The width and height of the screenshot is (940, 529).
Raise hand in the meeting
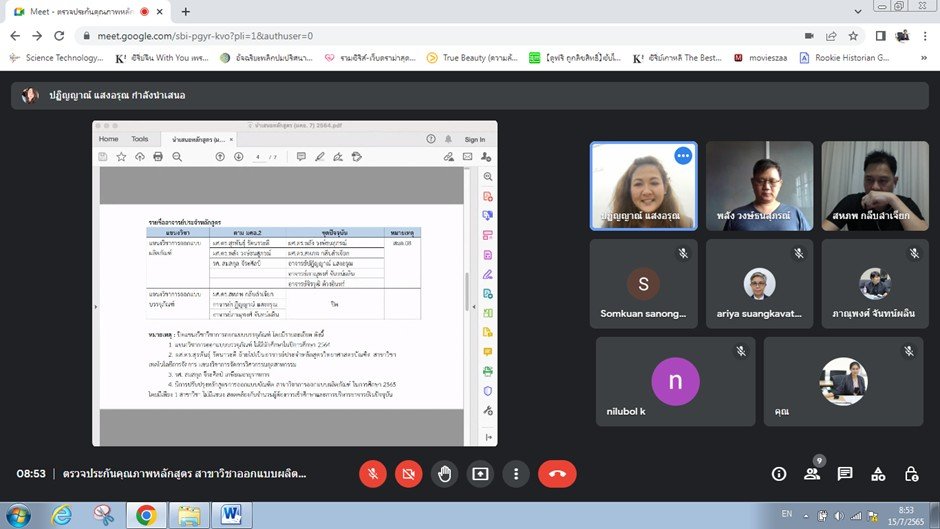coord(444,474)
